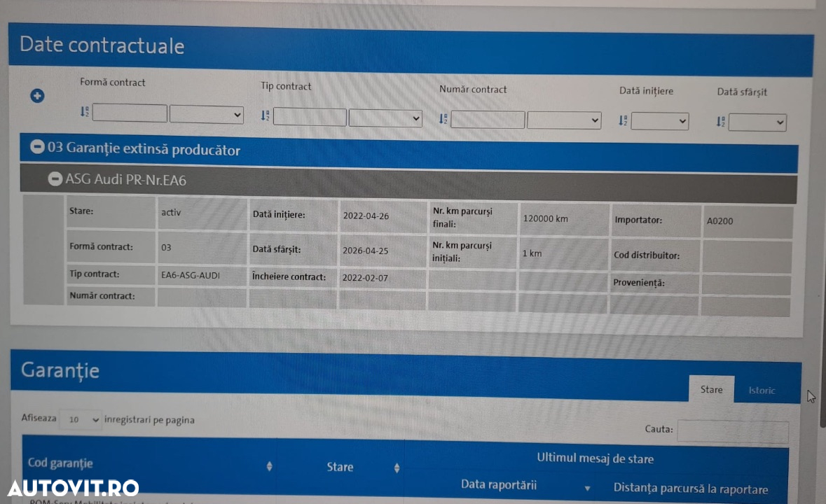Open the Dată sfârșit filter dropdown
This screenshot has width=826, height=504.
(x=757, y=122)
